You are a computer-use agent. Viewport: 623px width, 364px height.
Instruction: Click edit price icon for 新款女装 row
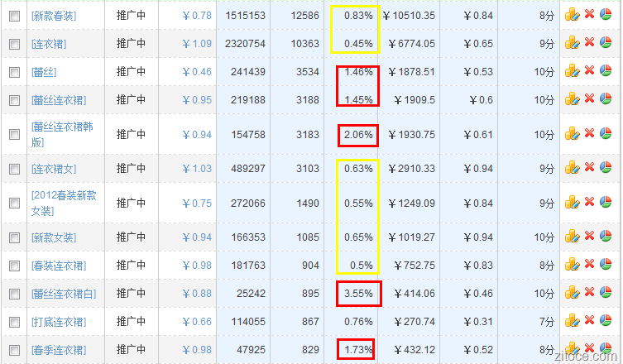pos(571,237)
